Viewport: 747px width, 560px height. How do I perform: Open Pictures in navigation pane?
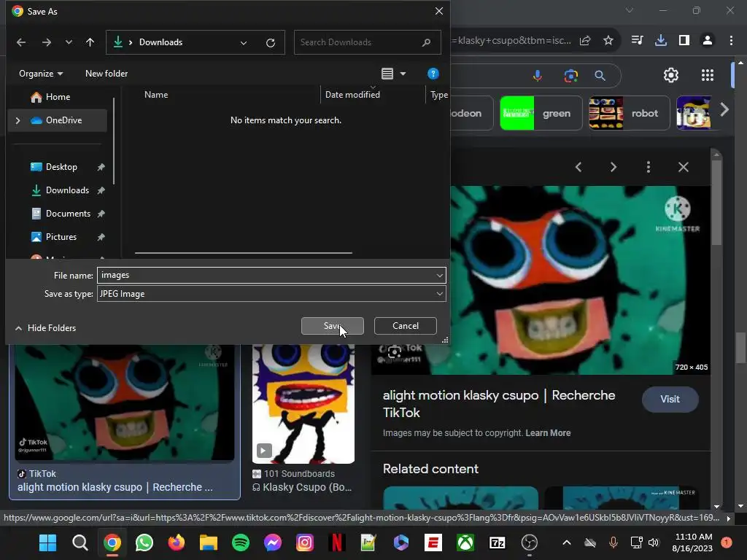[x=61, y=237]
